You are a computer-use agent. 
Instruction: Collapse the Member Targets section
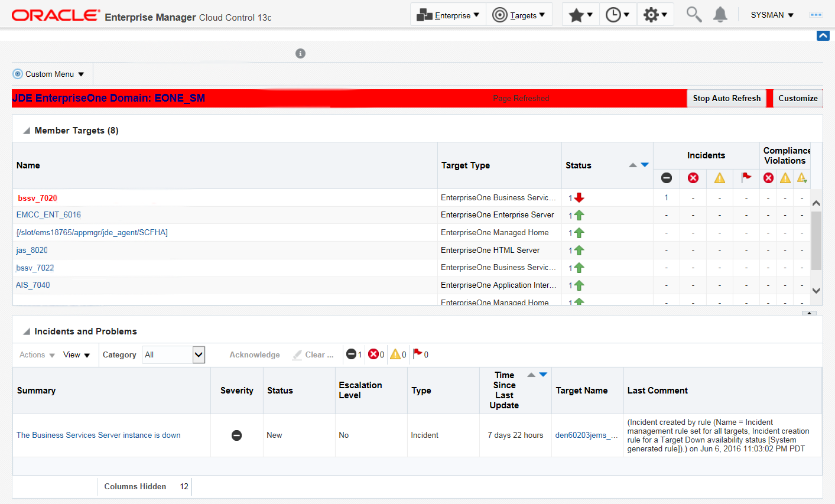point(27,131)
